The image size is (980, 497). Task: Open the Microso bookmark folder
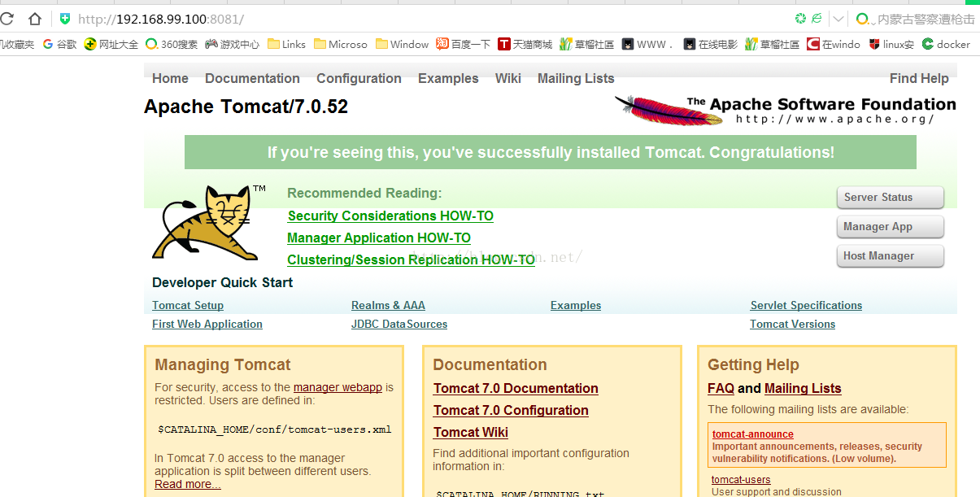341,44
